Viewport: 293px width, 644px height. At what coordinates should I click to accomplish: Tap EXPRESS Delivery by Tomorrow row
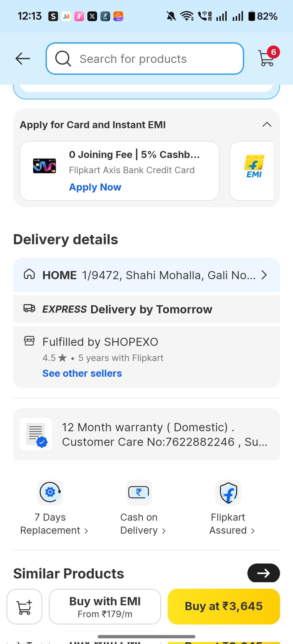[x=146, y=309]
